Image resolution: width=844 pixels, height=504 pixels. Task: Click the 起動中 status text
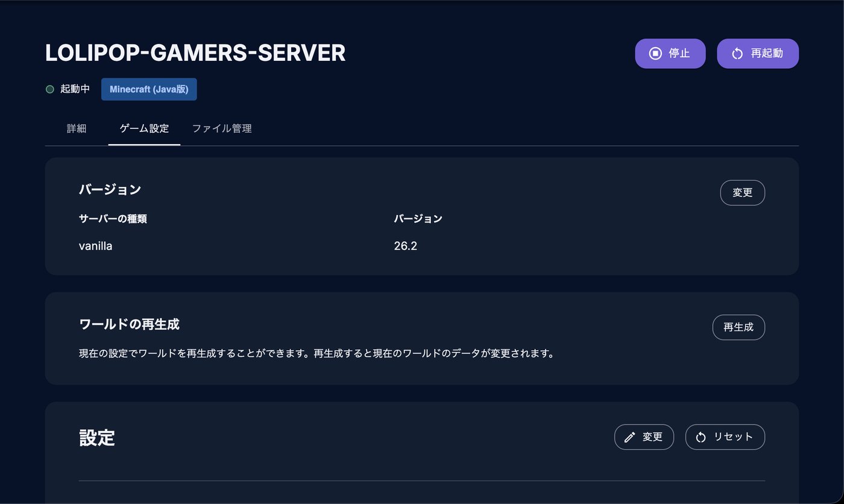click(x=75, y=89)
